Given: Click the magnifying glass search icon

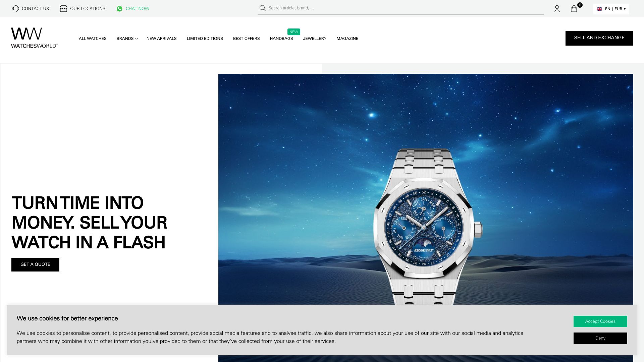Looking at the screenshot, I should point(262,8).
